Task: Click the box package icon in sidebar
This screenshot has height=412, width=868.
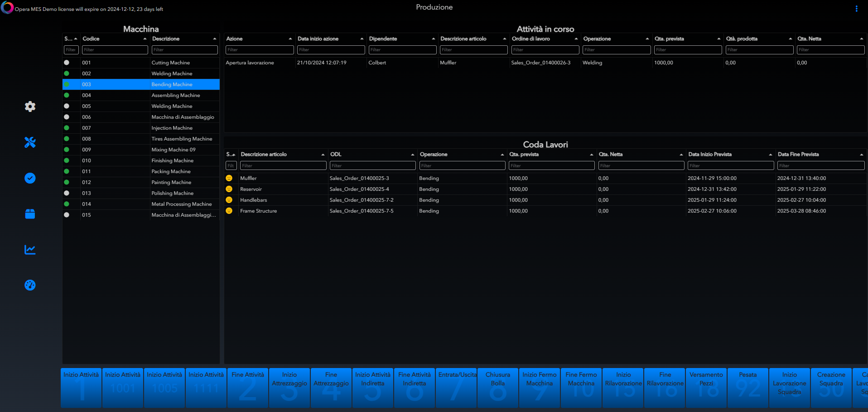Action: coord(30,214)
